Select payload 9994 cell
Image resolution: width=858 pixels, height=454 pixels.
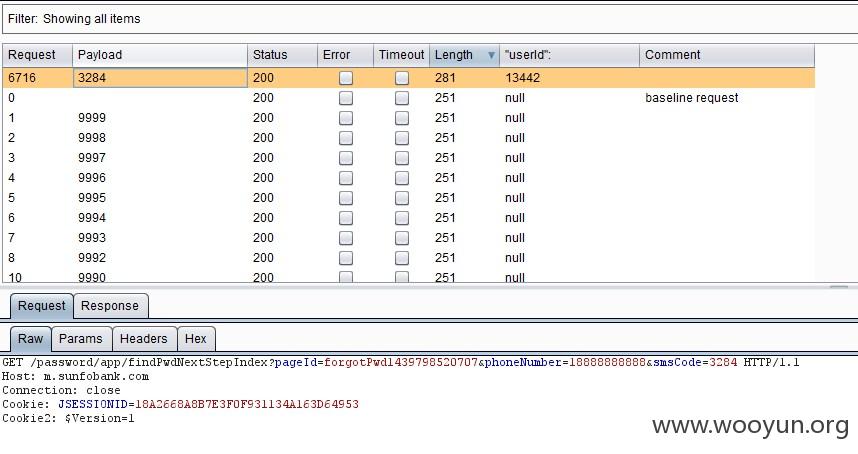point(160,218)
